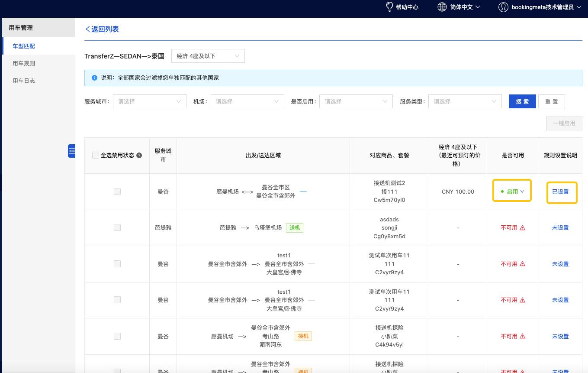Expand the 启用 status dropdown in first row
The width and height of the screenshot is (588, 373).
tap(512, 191)
